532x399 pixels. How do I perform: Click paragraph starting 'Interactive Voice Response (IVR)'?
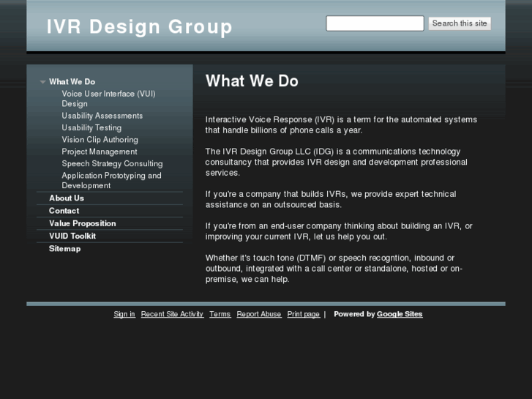point(341,124)
